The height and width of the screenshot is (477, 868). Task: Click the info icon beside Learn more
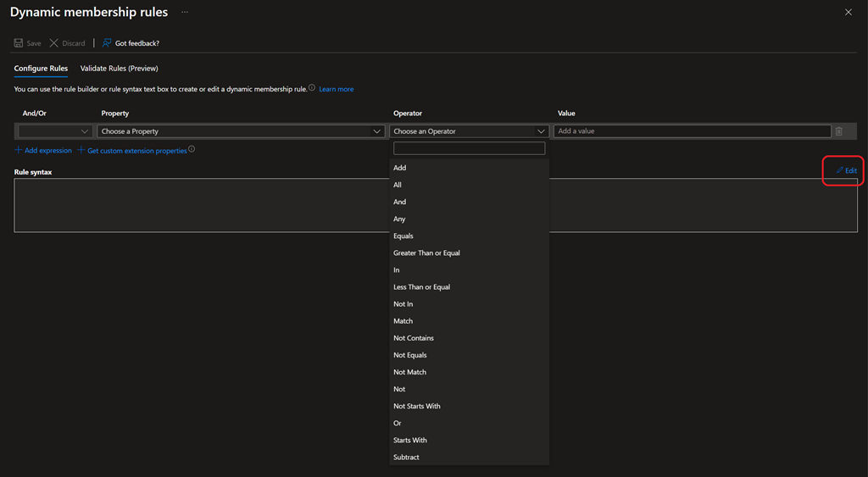coord(312,88)
